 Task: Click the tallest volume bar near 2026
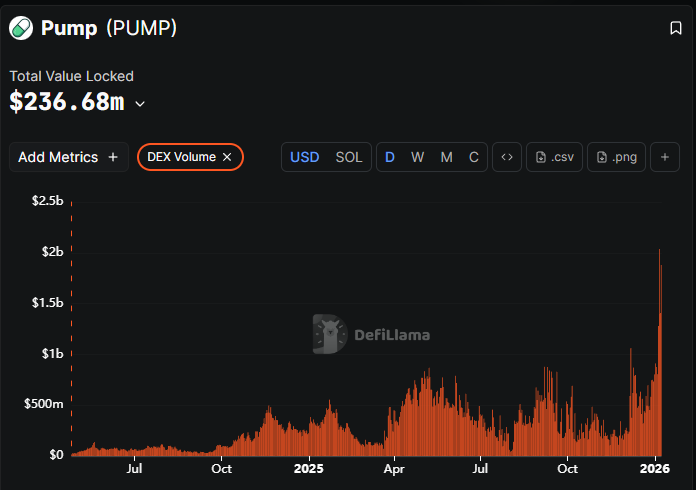[659, 353]
